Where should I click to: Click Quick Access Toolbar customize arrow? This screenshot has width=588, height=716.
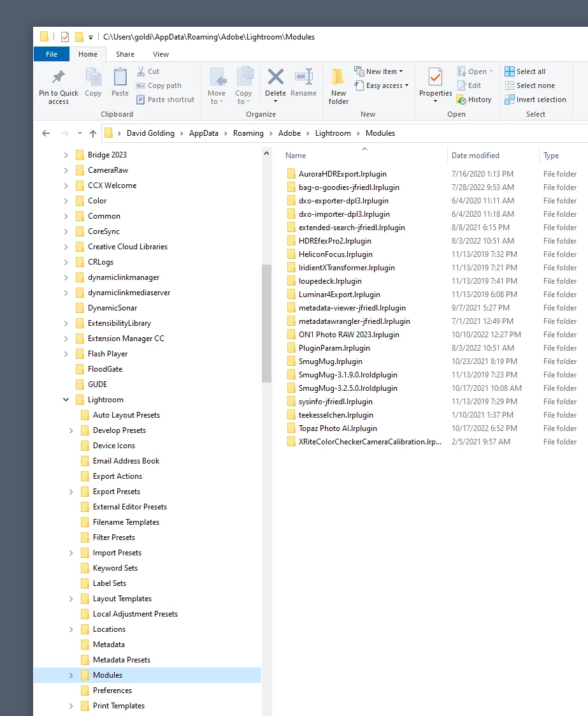tap(90, 38)
